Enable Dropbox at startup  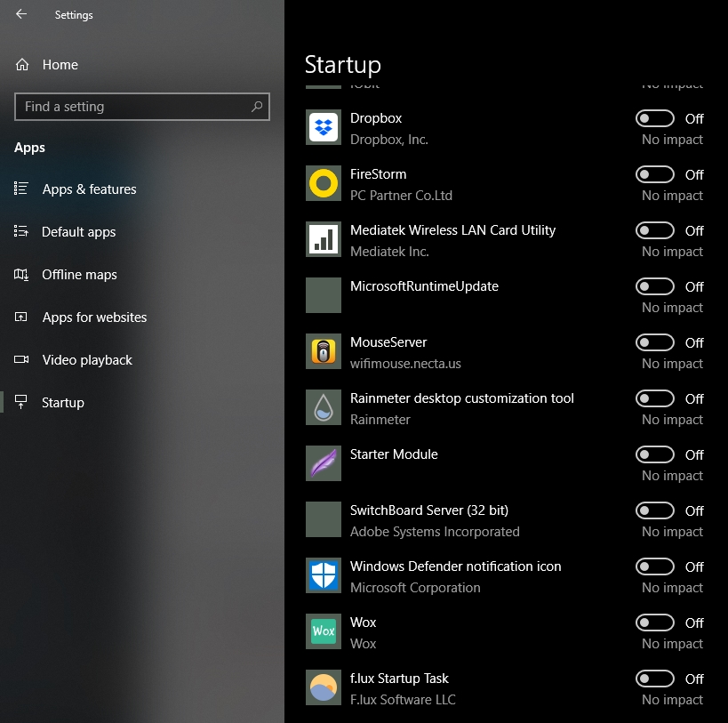(654, 118)
